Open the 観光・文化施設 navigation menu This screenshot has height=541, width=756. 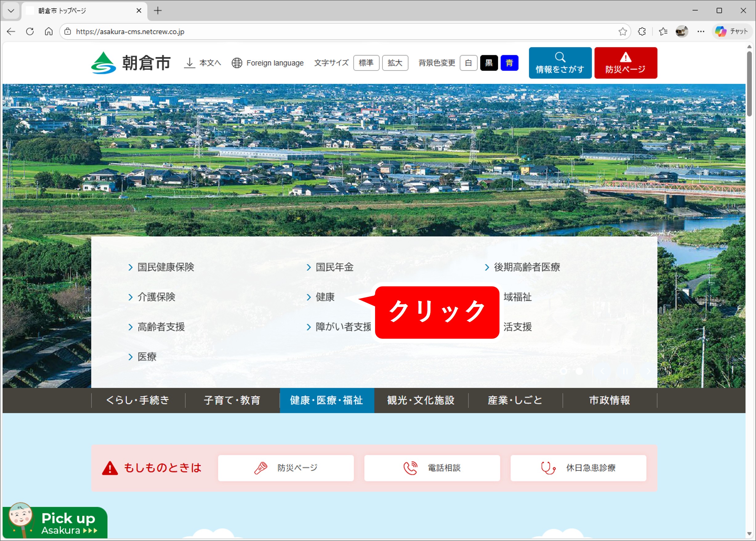[x=420, y=400]
